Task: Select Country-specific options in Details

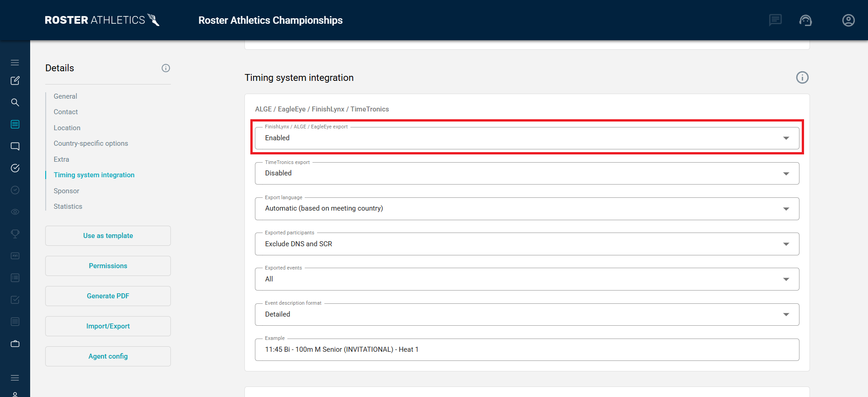Action: tap(91, 143)
